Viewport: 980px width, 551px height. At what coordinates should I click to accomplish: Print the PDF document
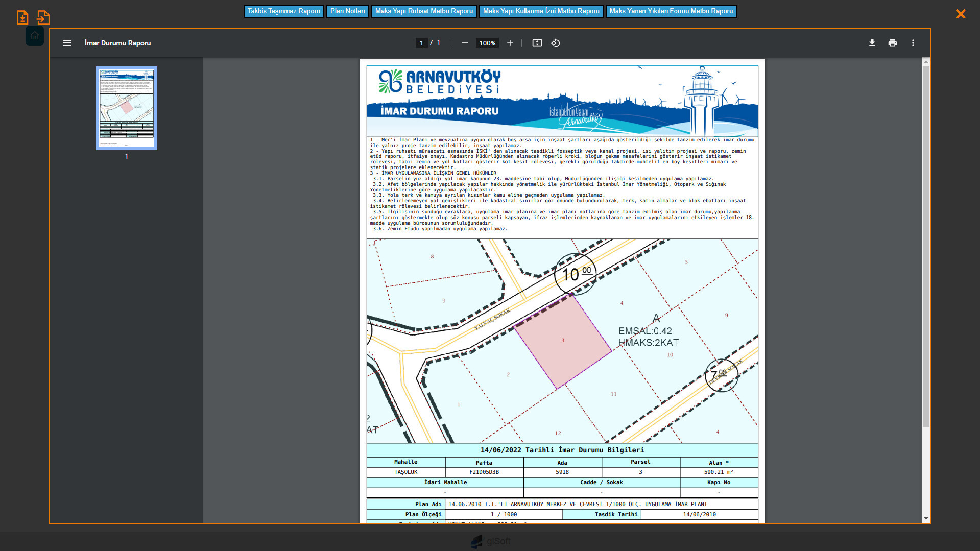point(892,43)
